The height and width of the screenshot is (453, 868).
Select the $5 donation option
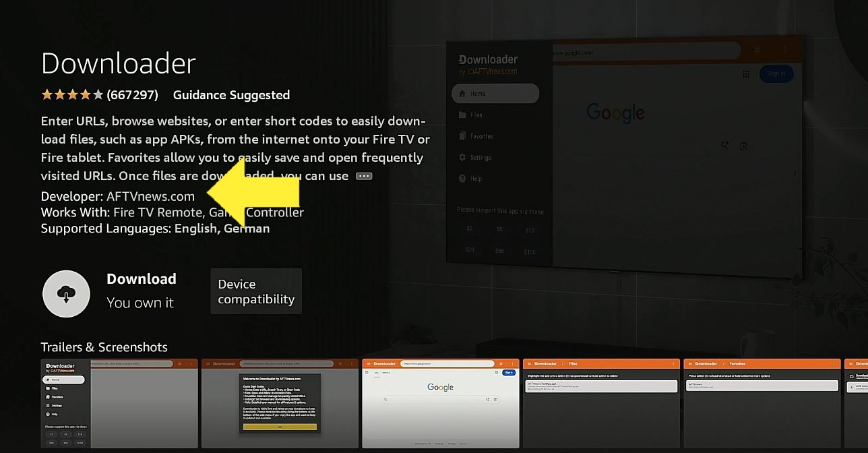pos(499,229)
